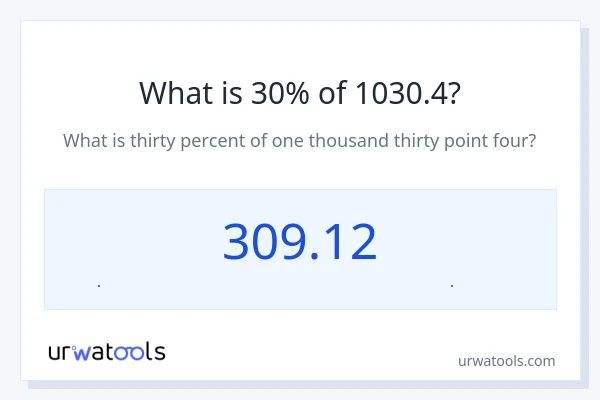Screen dimensions: 600x400
Task: Click the blue result 309.12
Action: (300, 242)
